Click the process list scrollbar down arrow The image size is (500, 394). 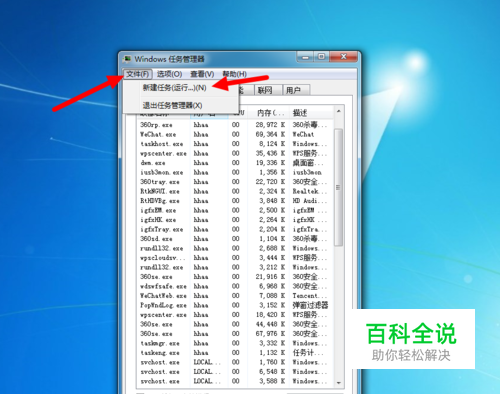click(338, 383)
